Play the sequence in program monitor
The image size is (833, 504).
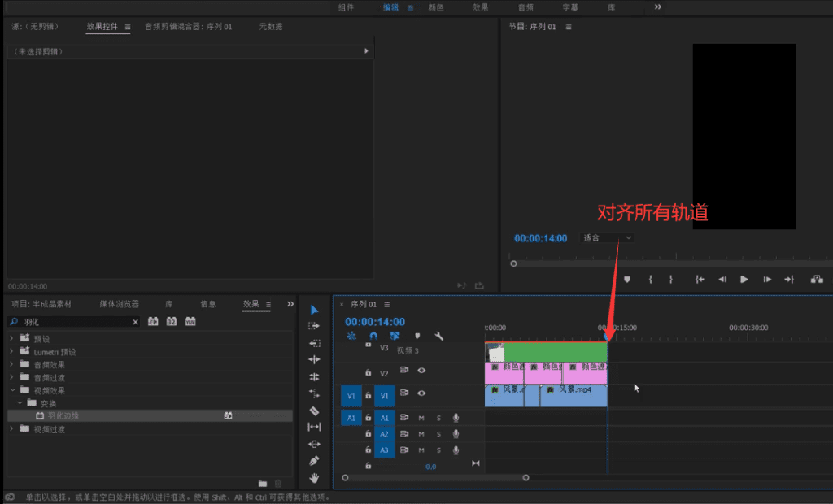[744, 280]
